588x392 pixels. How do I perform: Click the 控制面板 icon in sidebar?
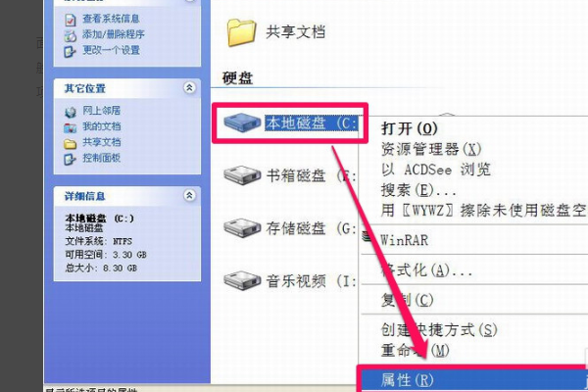(71, 159)
